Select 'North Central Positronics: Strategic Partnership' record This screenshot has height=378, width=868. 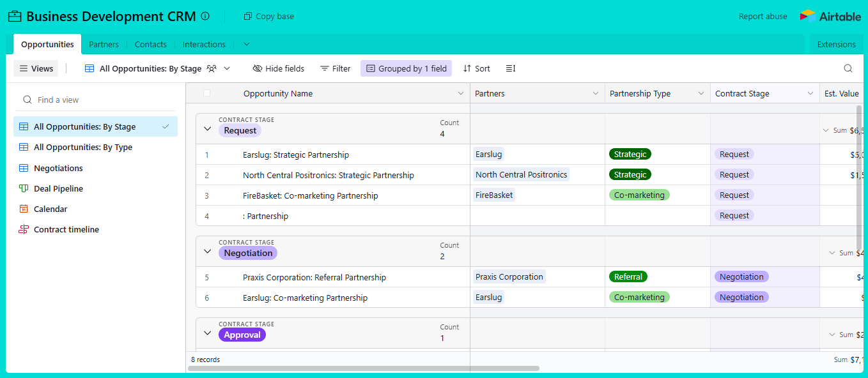329,175
